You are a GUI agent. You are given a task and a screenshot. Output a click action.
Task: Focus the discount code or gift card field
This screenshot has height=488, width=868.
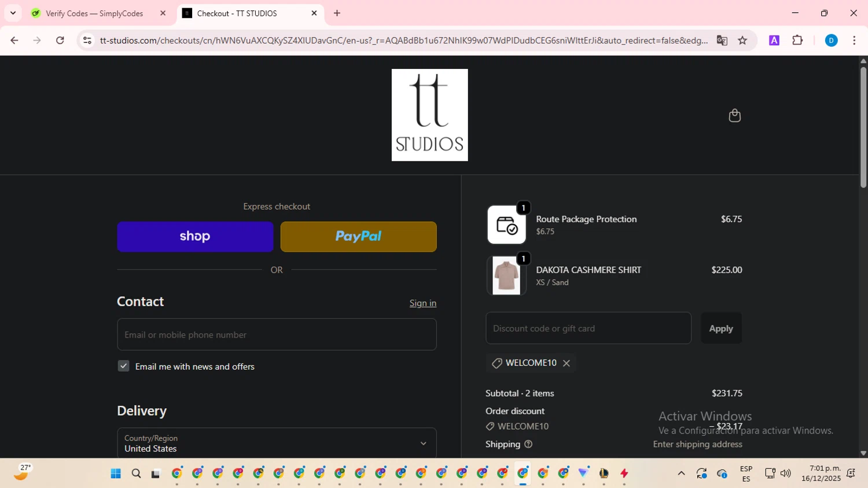(x=589, y=328)
